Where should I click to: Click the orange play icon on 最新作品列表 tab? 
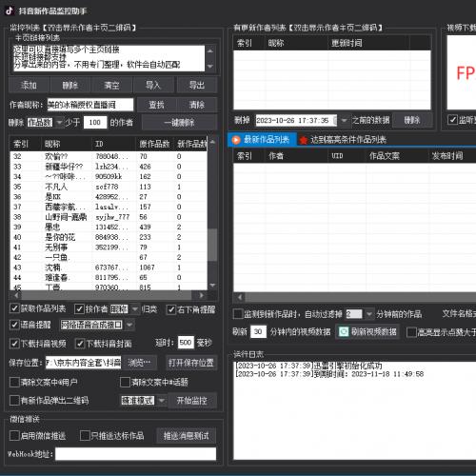pos(236,140)
